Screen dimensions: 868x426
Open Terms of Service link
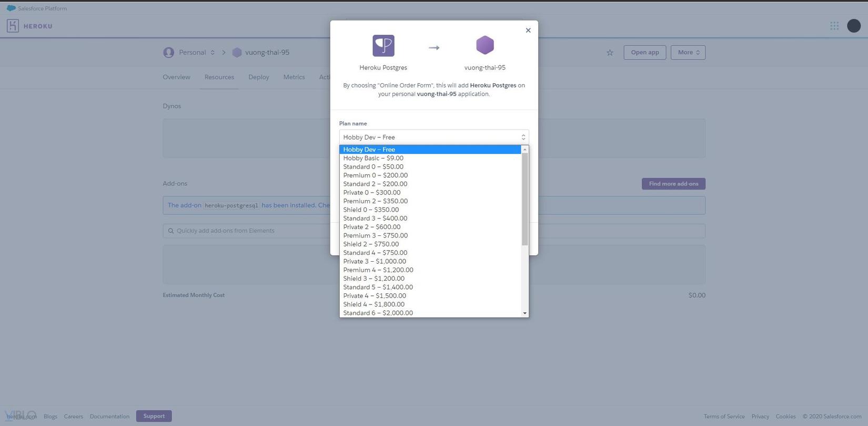click(724, 417)
